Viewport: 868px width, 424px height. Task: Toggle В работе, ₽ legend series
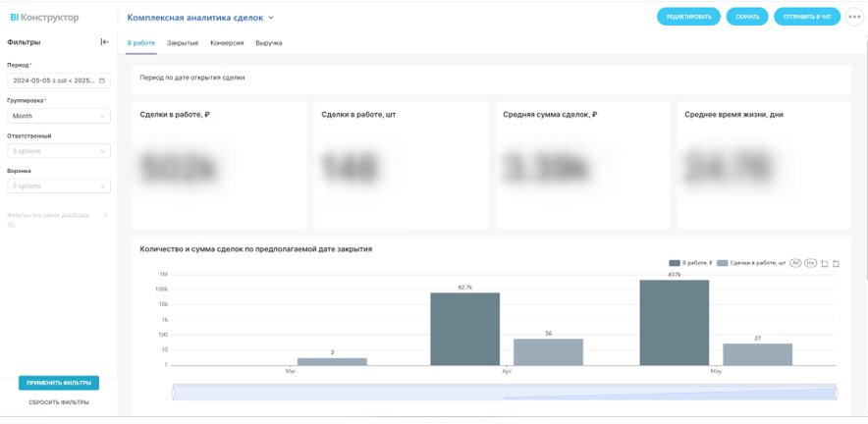point(690,263)
